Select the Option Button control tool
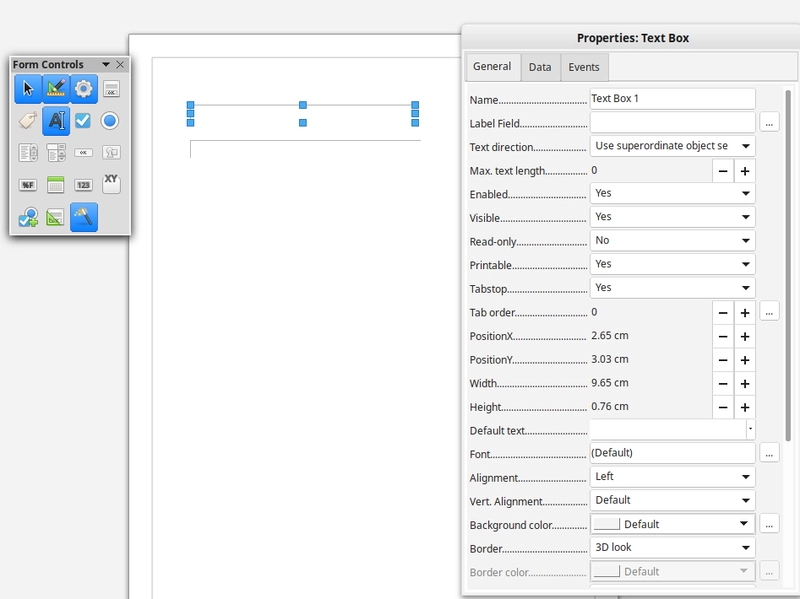 click(110, 121)
